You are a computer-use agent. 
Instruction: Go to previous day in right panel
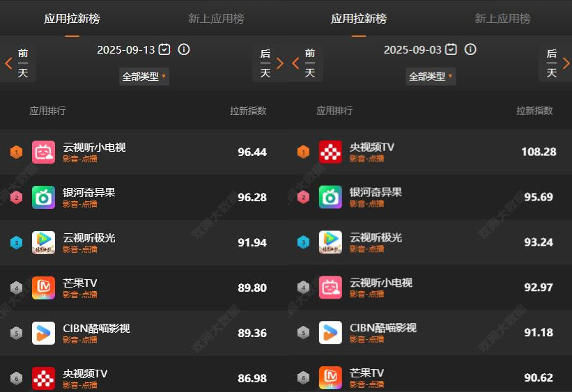click(x=305, y=63)
